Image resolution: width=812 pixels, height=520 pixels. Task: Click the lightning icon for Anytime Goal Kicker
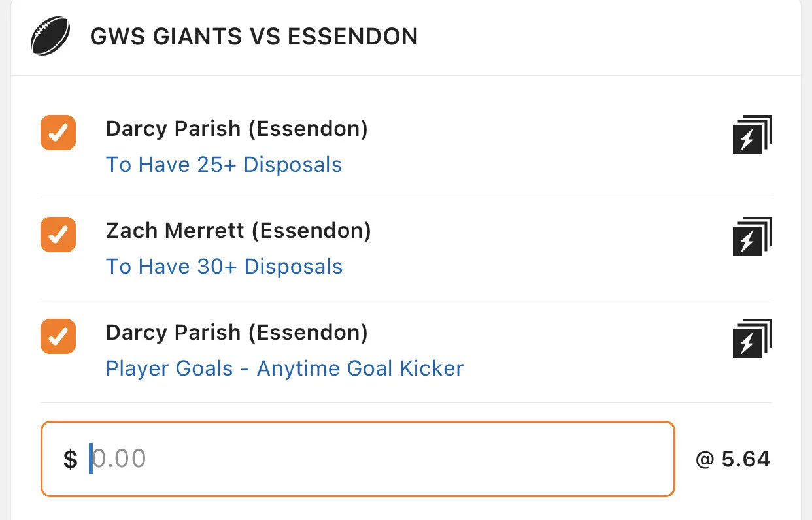pyautogui.click(x=752, y=338)
